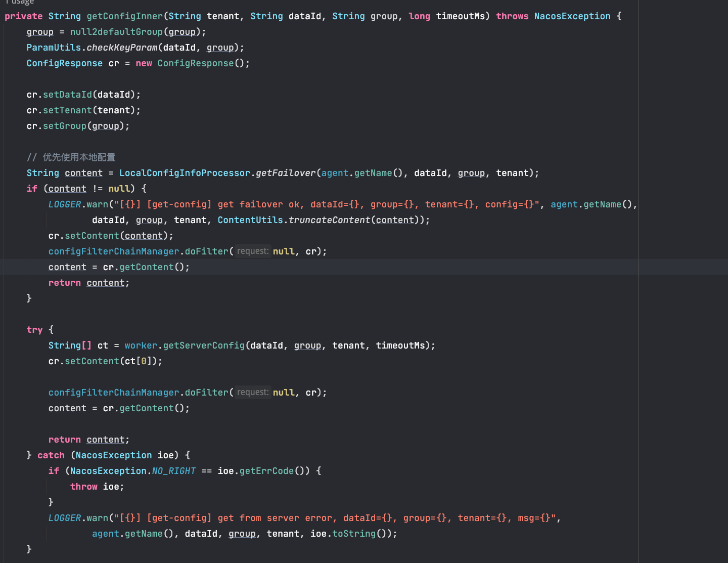Click timeoutMs parameter in method signature
This screenshot has width=728, height=563.
461,16
